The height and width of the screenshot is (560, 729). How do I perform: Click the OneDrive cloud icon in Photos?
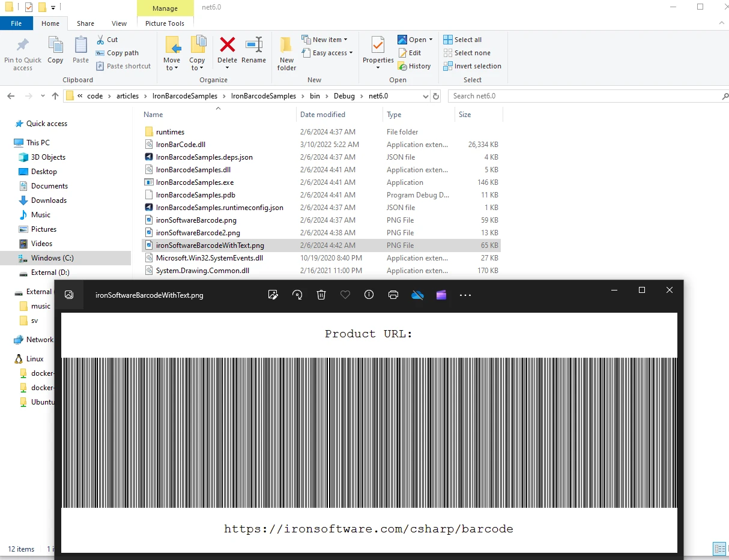tap(417, 295)
